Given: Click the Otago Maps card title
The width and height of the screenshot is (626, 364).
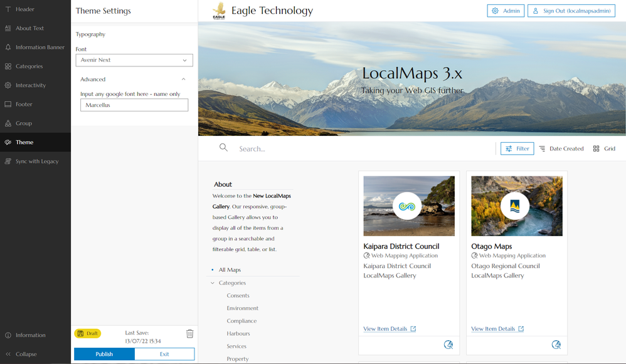Looking at the screenshot, I should pos(492,246).
